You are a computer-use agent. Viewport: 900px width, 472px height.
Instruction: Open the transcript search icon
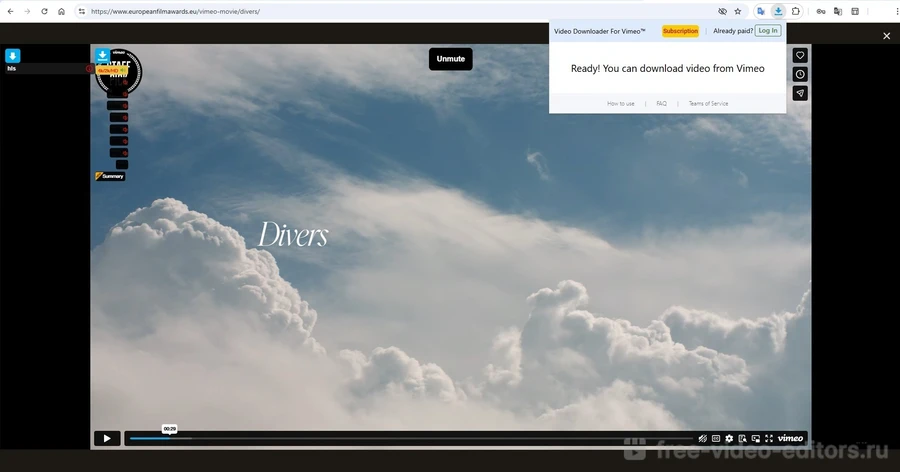pyautogui.click(x=742, y=439)
